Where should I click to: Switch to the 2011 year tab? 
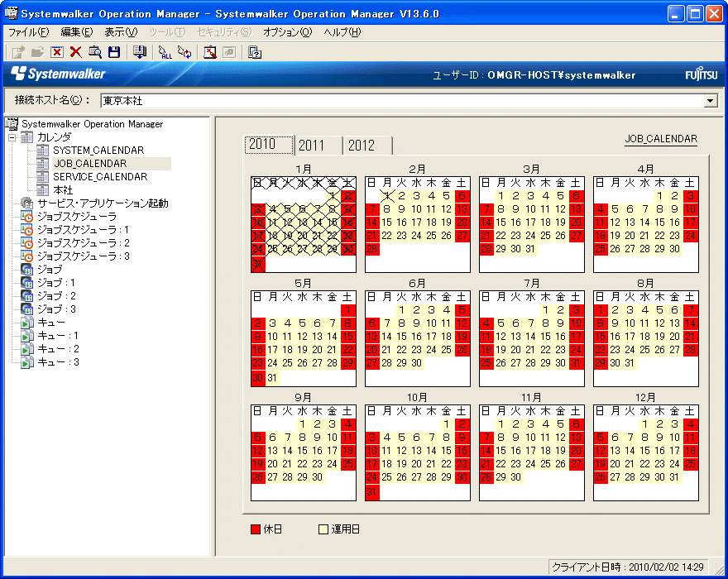(318, 146)
